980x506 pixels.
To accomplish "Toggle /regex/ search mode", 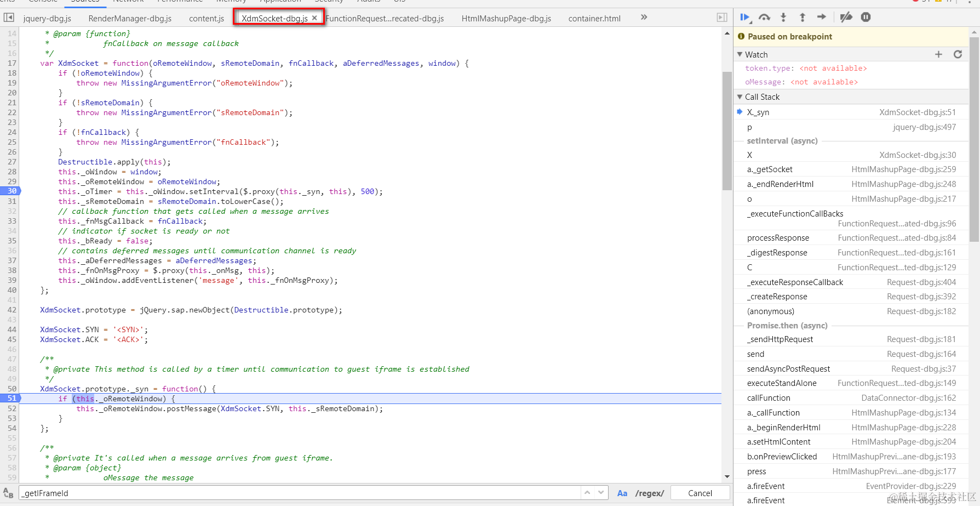I will click(650, 493).
